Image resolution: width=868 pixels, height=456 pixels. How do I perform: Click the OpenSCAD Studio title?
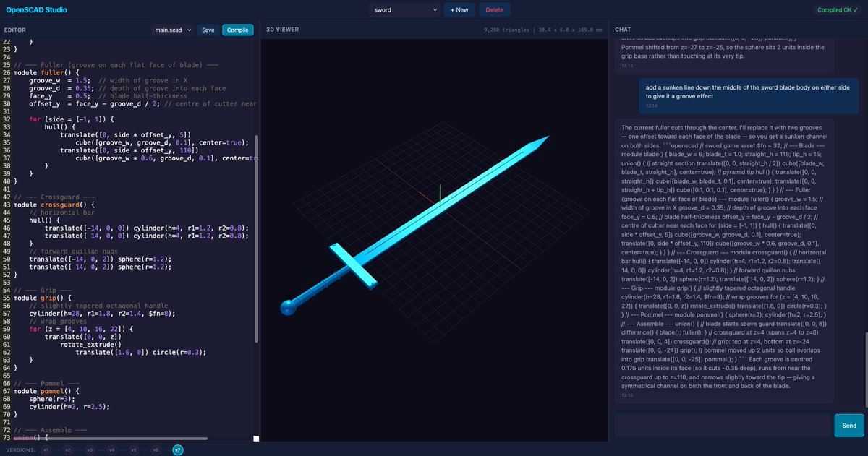(x=36, y=10)
